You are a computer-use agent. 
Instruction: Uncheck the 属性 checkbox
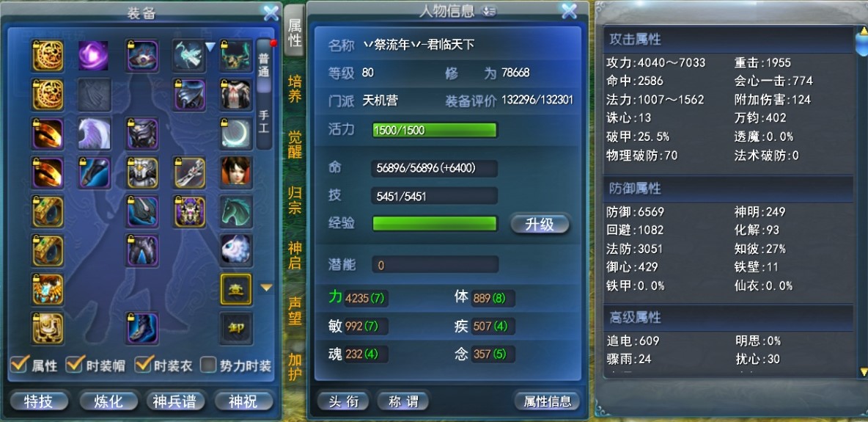pyautogui.click(x=20, y=364)
